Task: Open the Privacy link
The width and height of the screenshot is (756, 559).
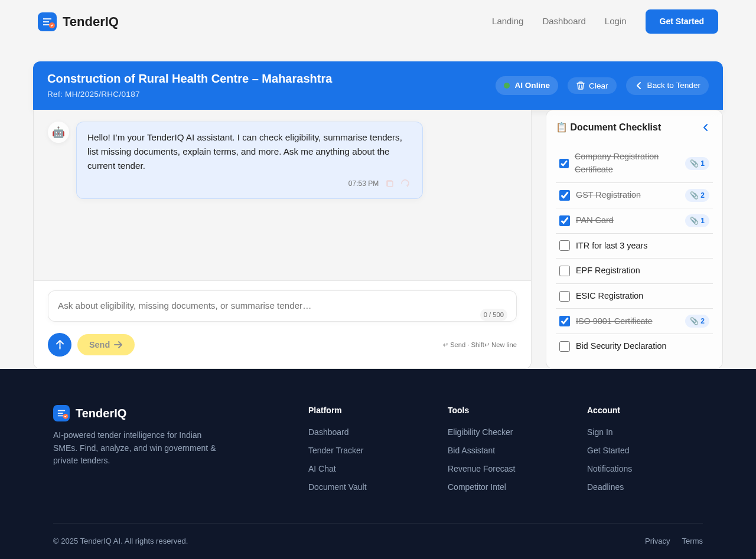Action: (x=657, y=541)
